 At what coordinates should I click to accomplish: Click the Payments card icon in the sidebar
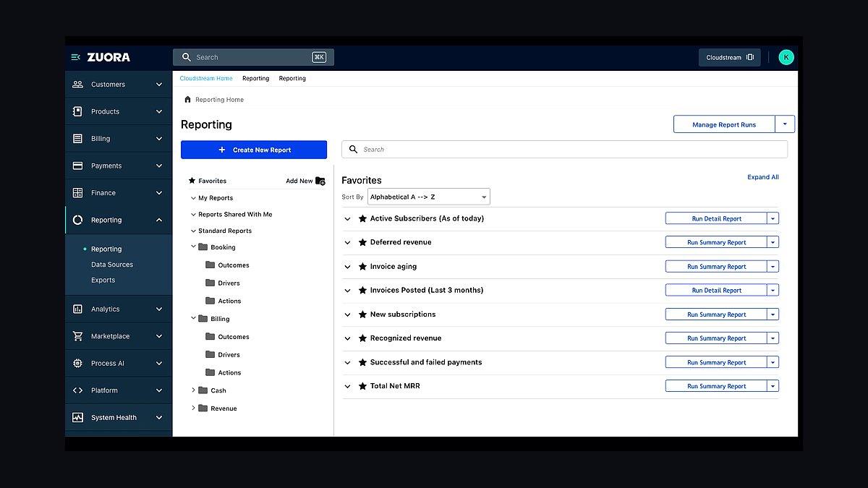[78, 166]
